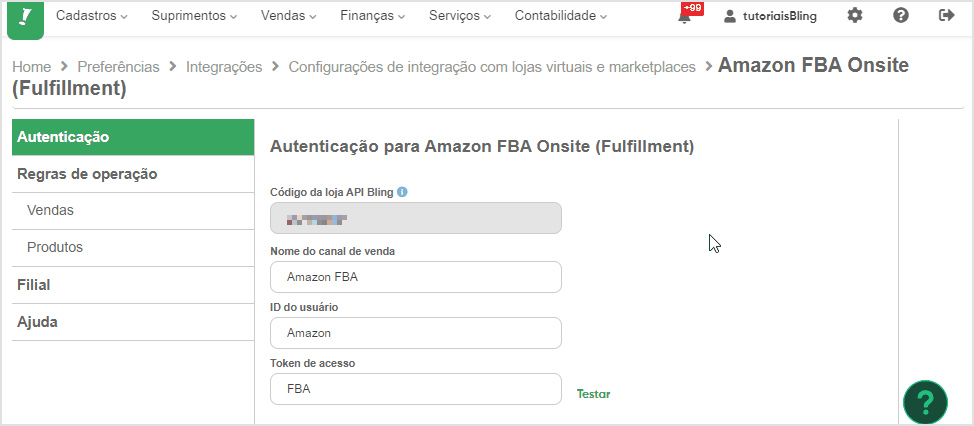The height and width of the screenshot is (426, 974).
Task: Select the Produtos sidebar item
Action: (x=133, y=248)
